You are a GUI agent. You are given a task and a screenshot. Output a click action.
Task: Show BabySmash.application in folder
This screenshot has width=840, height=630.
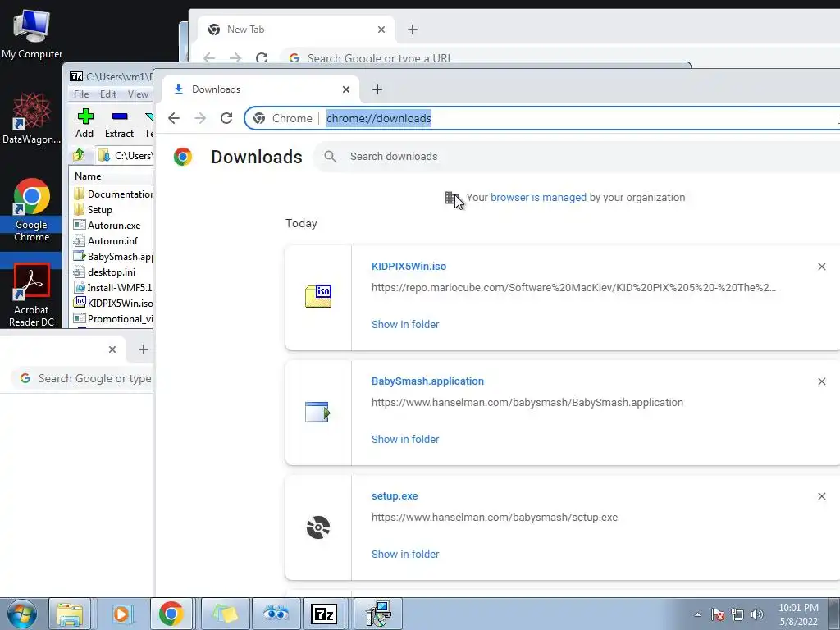[x=405, y=440]
